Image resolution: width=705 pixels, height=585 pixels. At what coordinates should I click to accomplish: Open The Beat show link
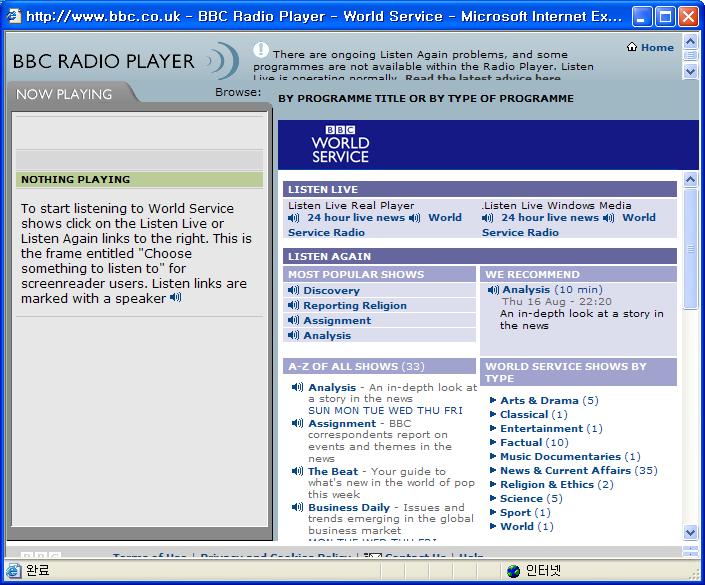(333, 471)
